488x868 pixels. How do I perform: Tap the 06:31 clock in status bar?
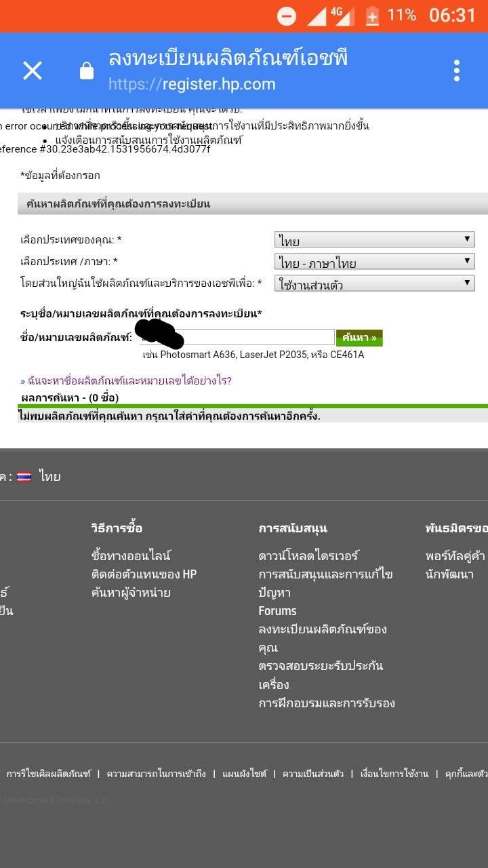click(x=453, y=16)
